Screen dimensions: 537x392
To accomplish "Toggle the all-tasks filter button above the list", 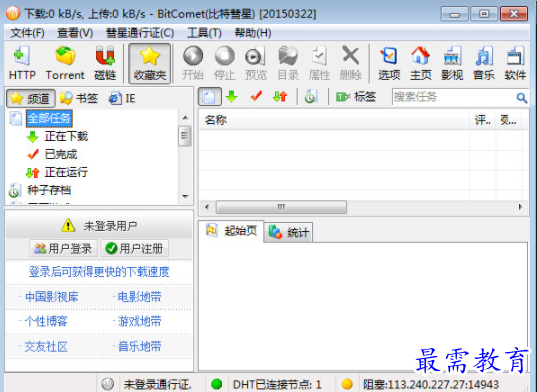I will [x=210, y=97].
